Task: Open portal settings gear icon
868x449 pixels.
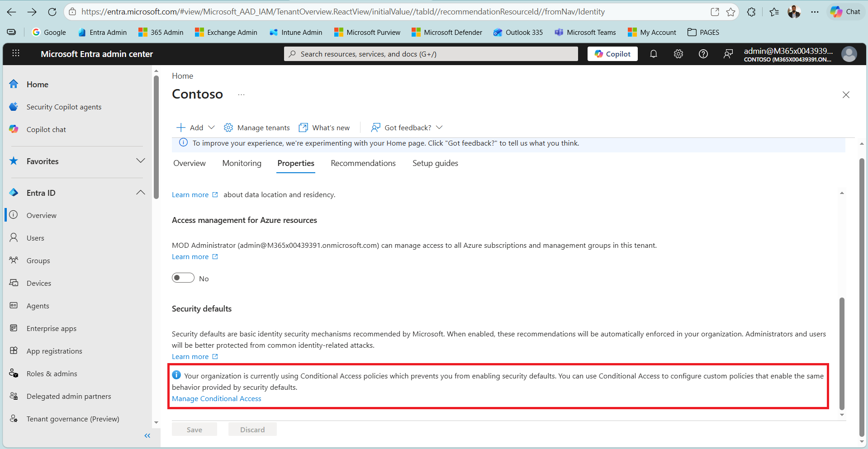Action: pos(678,54)
